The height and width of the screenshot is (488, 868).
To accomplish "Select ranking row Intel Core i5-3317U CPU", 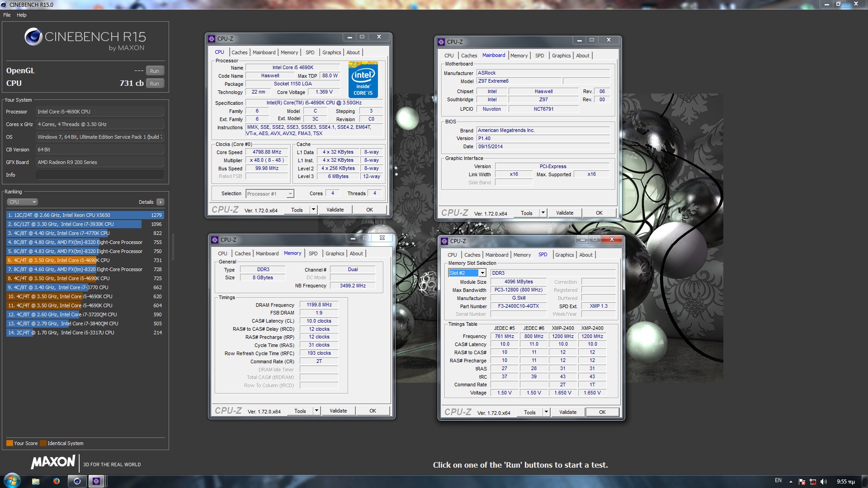I will click(x=85, y=333).
